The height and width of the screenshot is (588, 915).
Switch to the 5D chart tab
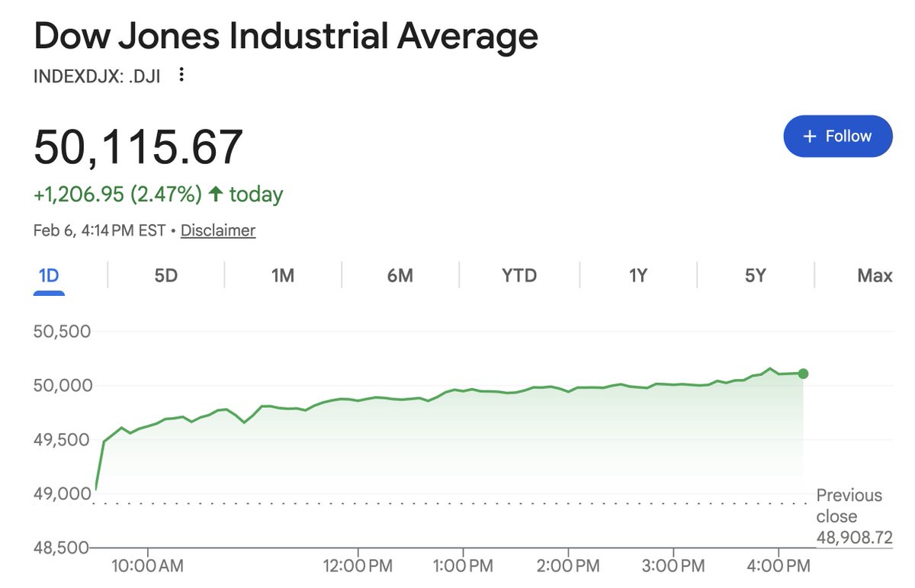[x=165, y=275]
